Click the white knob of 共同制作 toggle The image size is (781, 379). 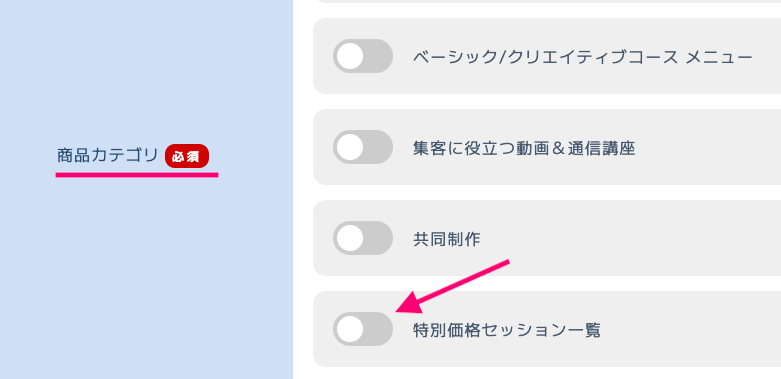click(x=350, y=238)
